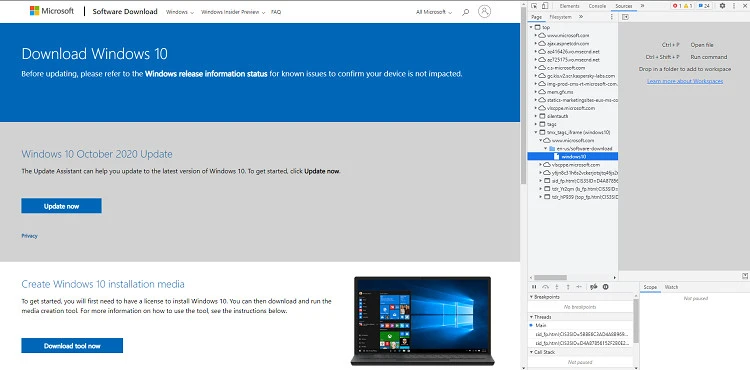Follow the Windows release information status link

click(206, 74)
